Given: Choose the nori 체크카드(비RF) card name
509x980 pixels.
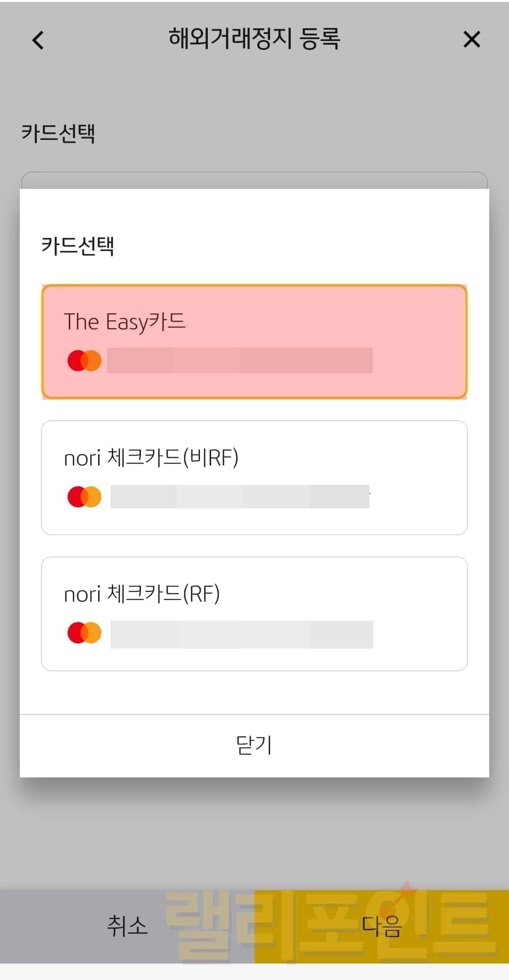Looking at the screenshot, I should click(x=151, y=457).
